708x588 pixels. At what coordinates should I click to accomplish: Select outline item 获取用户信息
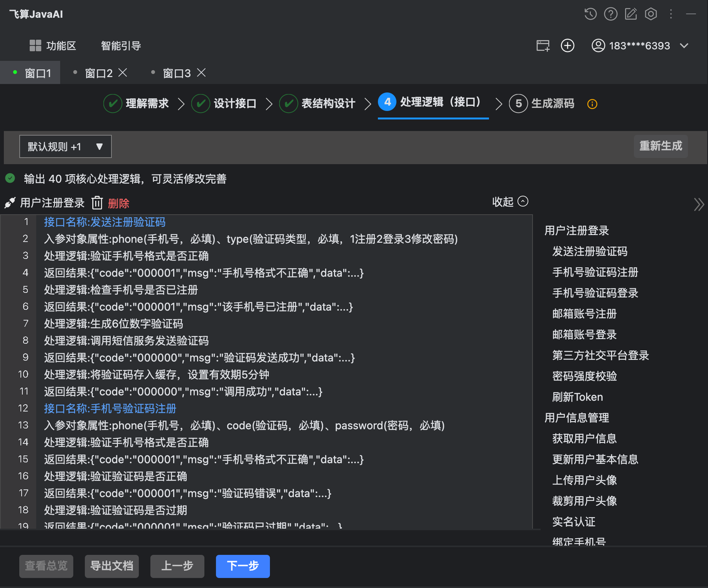coord(584,439)
